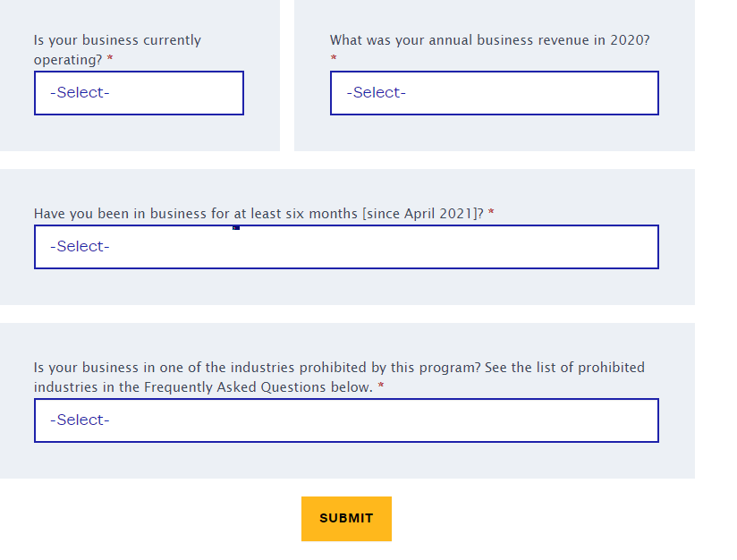Image resolution: width=737 pixels, height=560 pixels.
Task: Click the red asterisk below the revenue question
Action: tap(334, 59)
